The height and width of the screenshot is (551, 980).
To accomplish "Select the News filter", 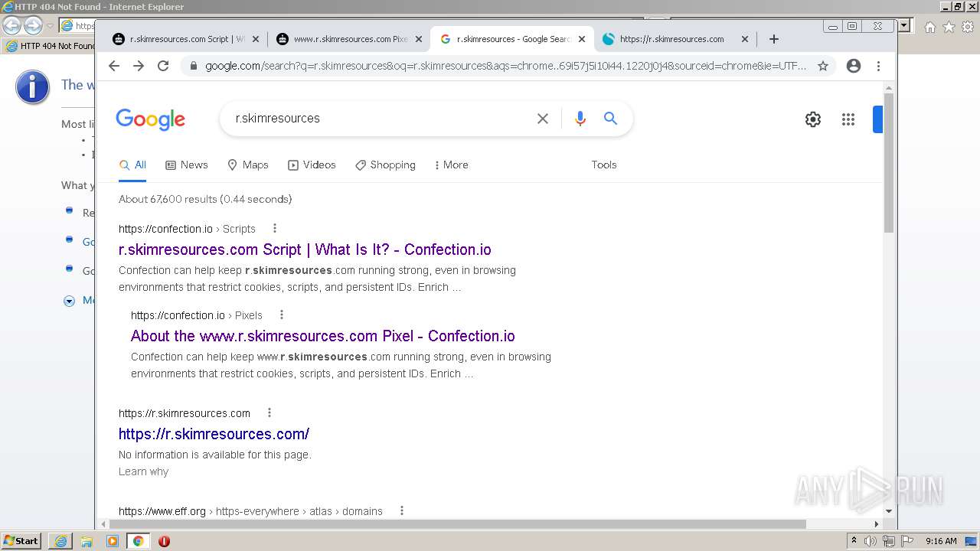I will point(187,165).
